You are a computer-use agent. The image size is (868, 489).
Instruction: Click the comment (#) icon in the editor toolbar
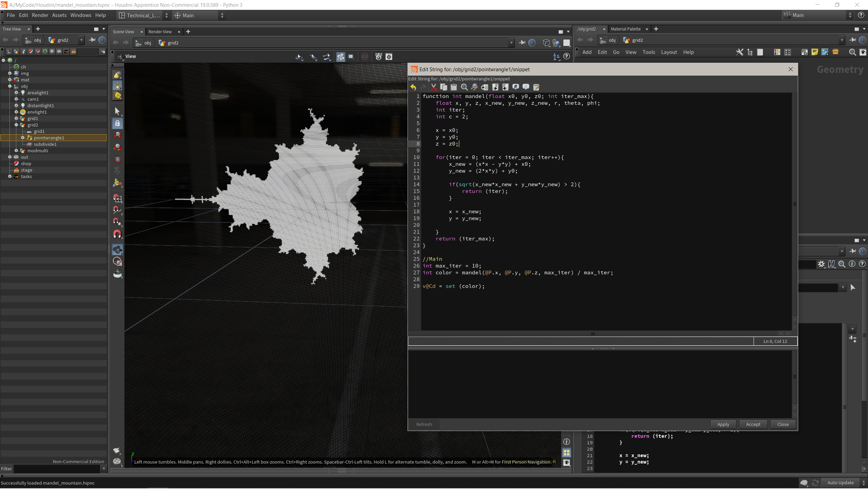click(x=516, y=87)
